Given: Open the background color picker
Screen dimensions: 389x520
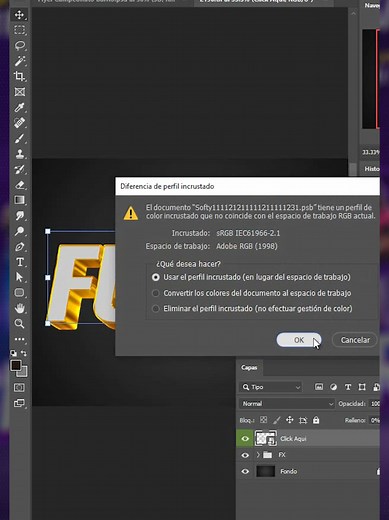Looking at the screenshot, I should coord(23,373).
